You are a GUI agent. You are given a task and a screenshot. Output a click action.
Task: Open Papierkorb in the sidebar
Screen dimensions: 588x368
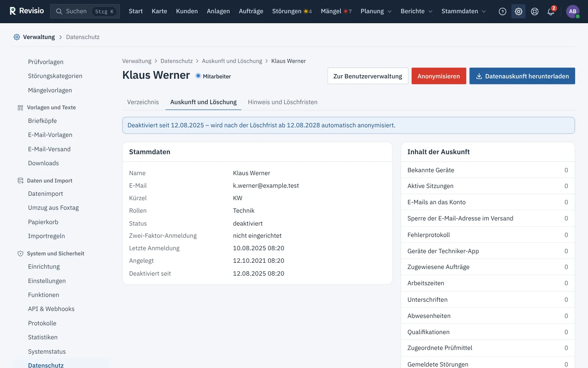pos(43,222)
